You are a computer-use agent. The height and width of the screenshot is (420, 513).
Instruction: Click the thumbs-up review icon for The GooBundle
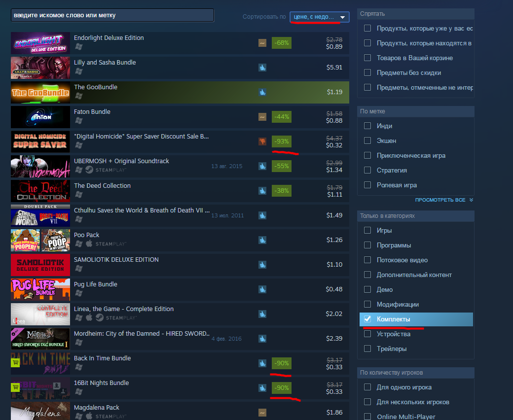262,92
